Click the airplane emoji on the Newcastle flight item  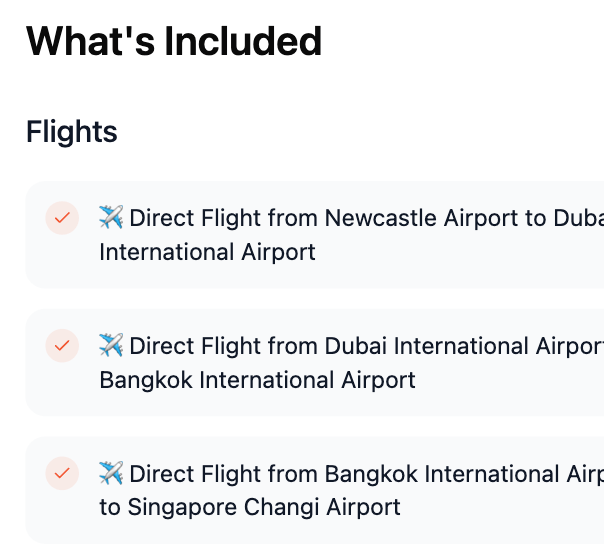[111, 217]
